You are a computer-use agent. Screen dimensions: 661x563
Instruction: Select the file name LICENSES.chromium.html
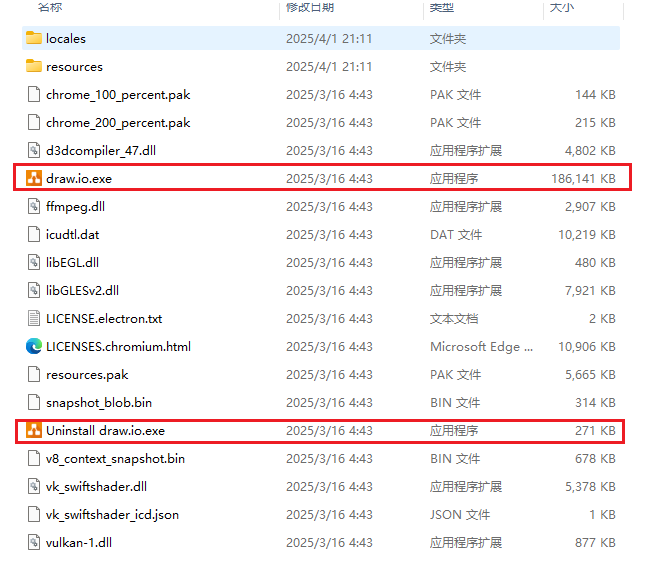(118, 346)
